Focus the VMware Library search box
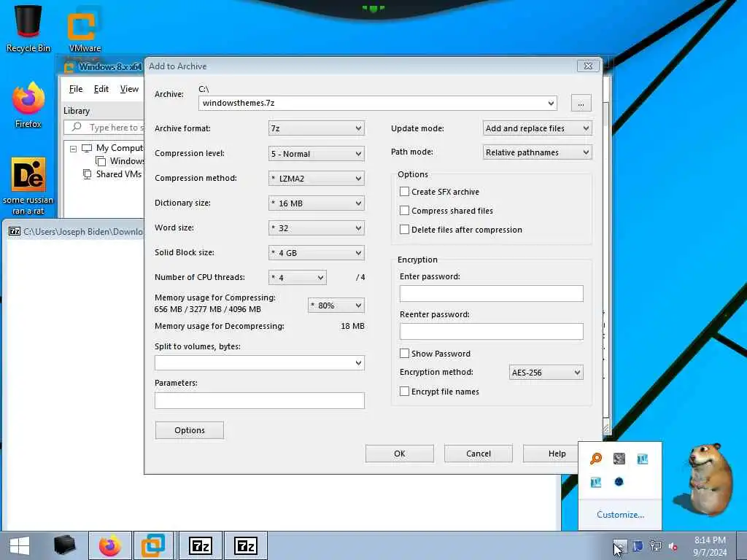Screen dimensions: 747x560 click(104, 127)
